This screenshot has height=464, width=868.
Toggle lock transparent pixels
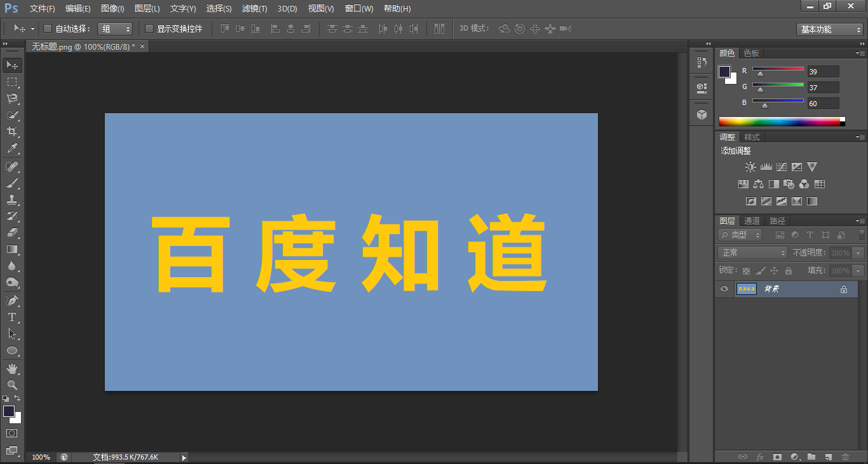click(746, 271)
